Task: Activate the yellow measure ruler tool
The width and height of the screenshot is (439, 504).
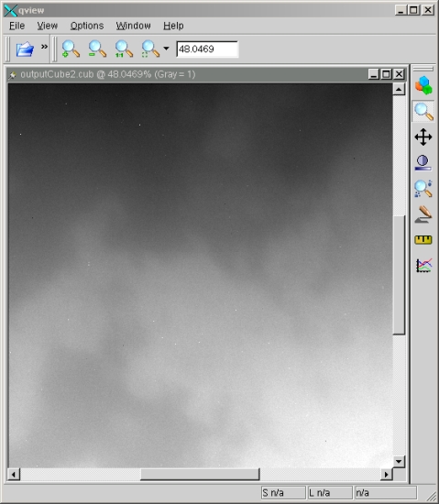Action: click(423, 240)
